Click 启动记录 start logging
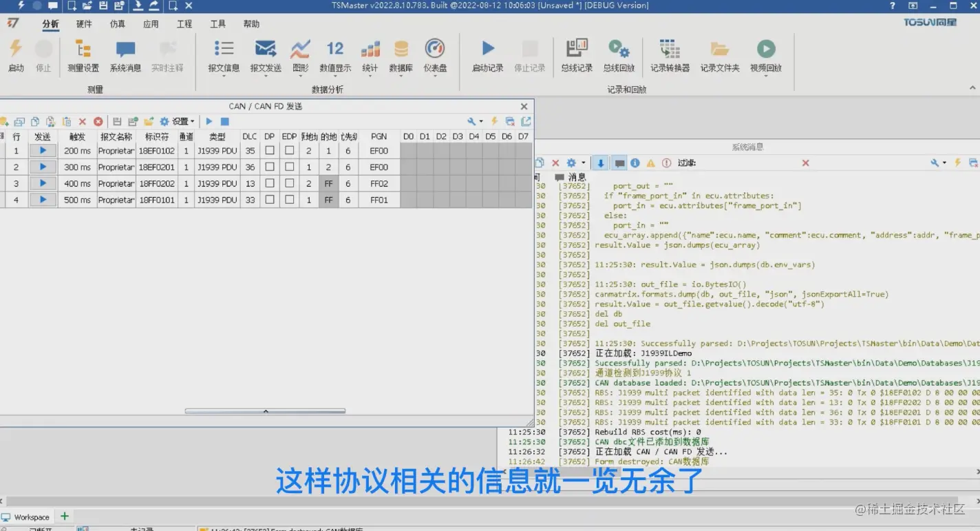The width and height of the screenshot is (980, 531). (x=487, y=55)
